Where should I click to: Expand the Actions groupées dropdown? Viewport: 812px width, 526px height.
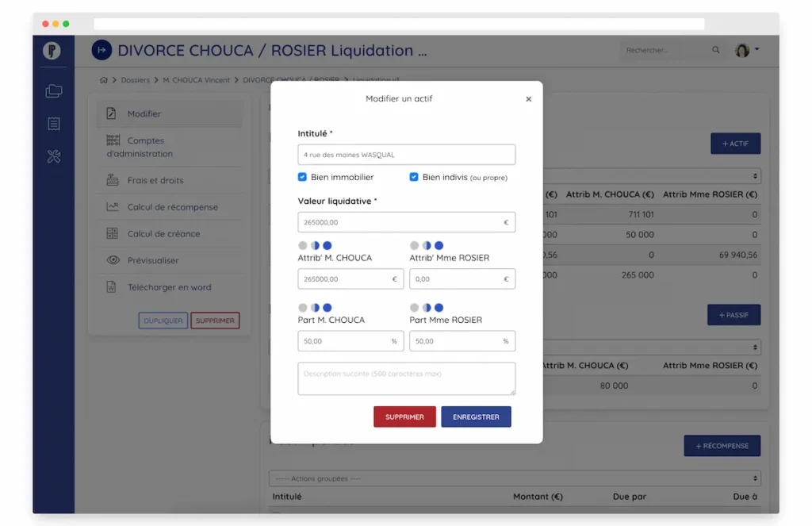(514, 478)
